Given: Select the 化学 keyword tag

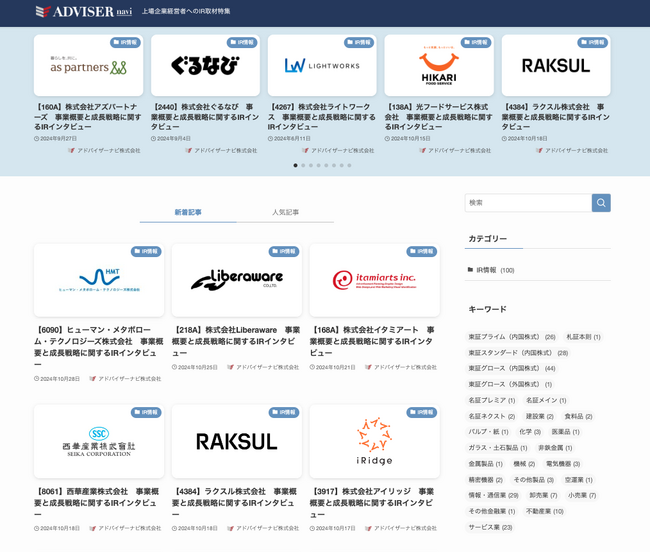Looking at the screenshot, I should click(x=530, y=432).
